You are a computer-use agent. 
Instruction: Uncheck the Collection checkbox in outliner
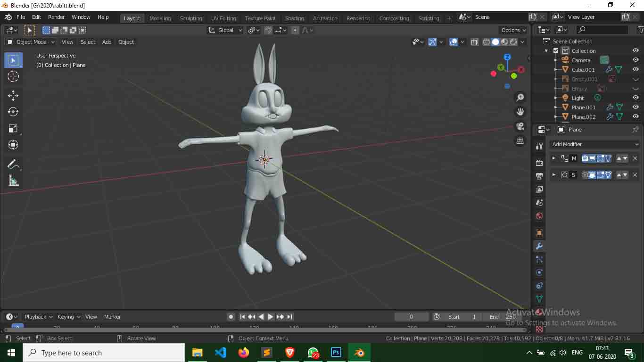coord(556,51)
